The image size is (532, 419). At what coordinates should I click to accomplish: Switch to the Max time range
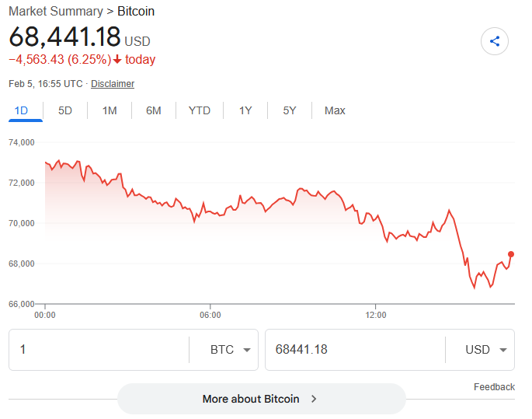[335, 110]
